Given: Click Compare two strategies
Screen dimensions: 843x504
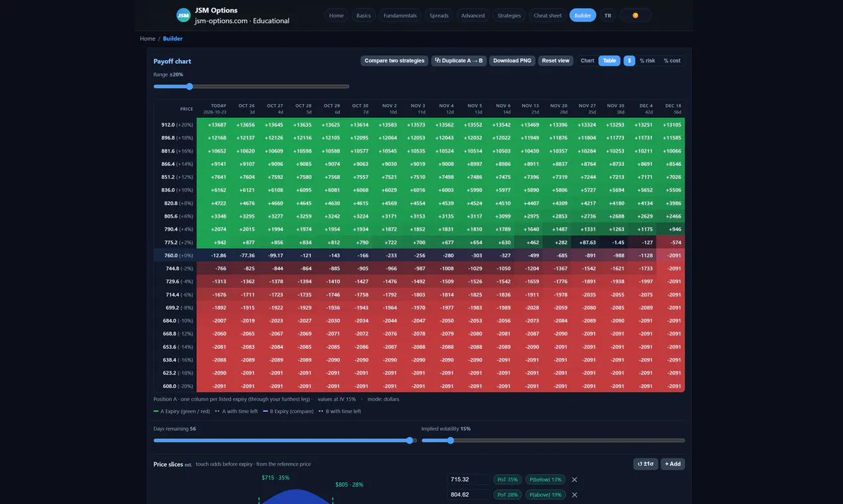Looking at the screenshot, I should tap(394, 60).
